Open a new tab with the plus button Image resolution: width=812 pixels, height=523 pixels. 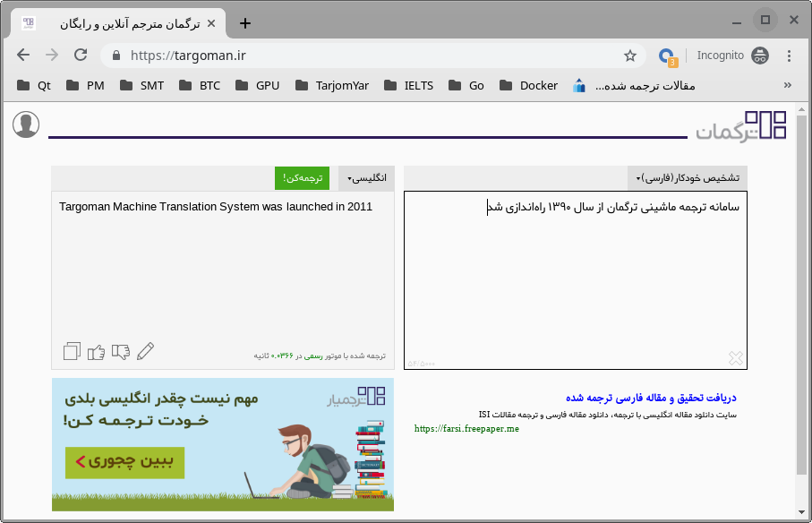tap(245, 23)
